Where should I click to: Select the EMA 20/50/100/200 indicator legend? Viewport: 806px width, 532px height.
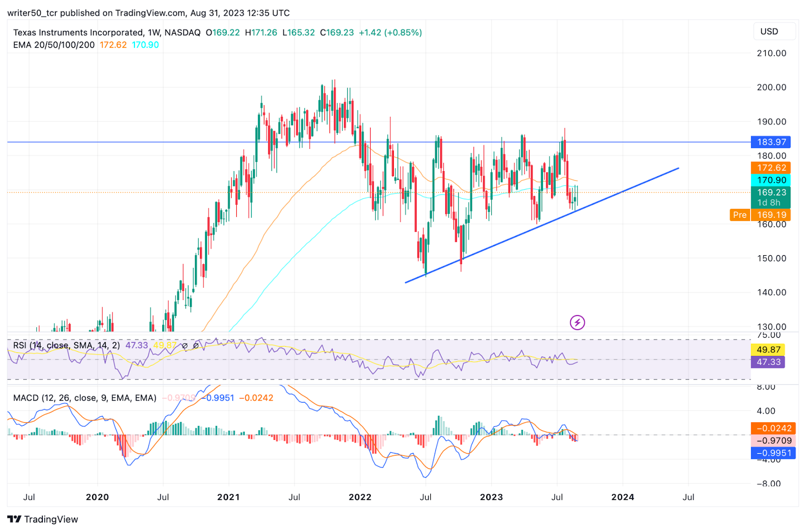tap(54, 45)
